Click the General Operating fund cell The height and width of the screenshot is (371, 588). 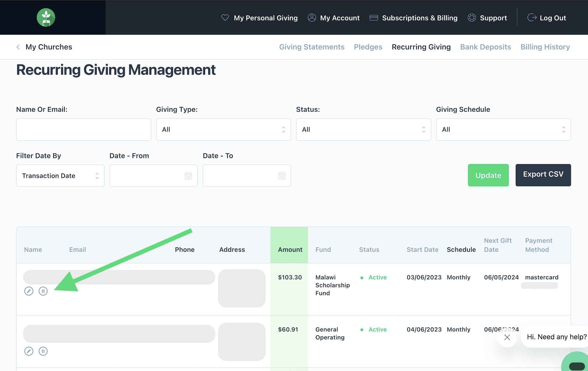[x=330, y=333]
